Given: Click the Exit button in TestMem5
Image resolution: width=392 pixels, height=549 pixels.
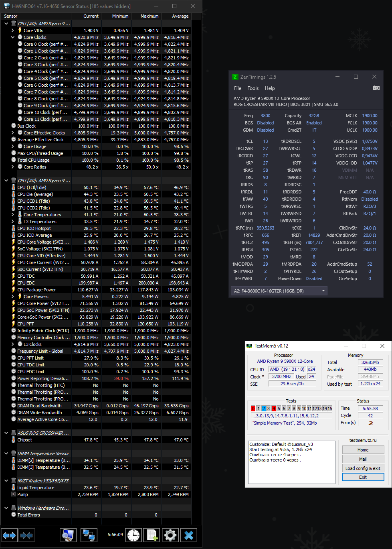Looking at the screenshot, I should 363,477.
